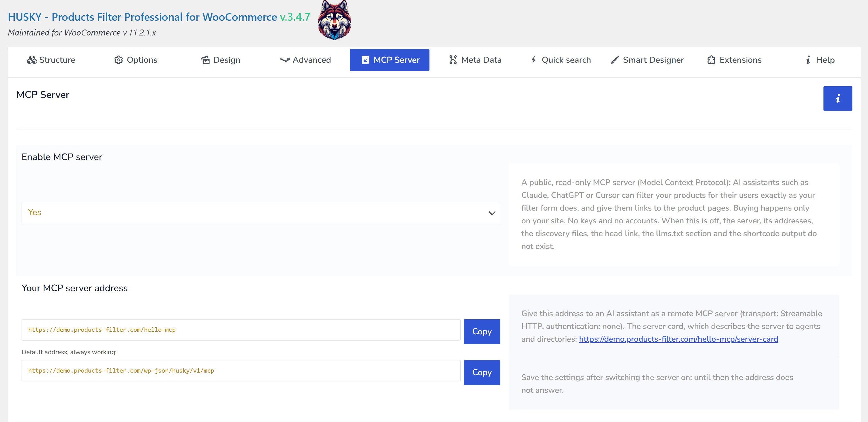Select the MCP Server tab

pos(389,60)
